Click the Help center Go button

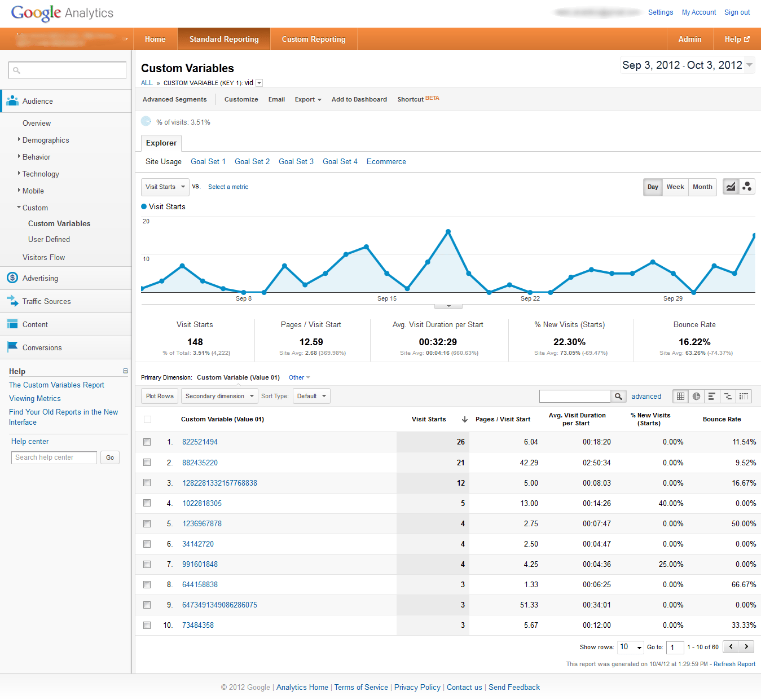pyautogui.click(x=110, y=457)
